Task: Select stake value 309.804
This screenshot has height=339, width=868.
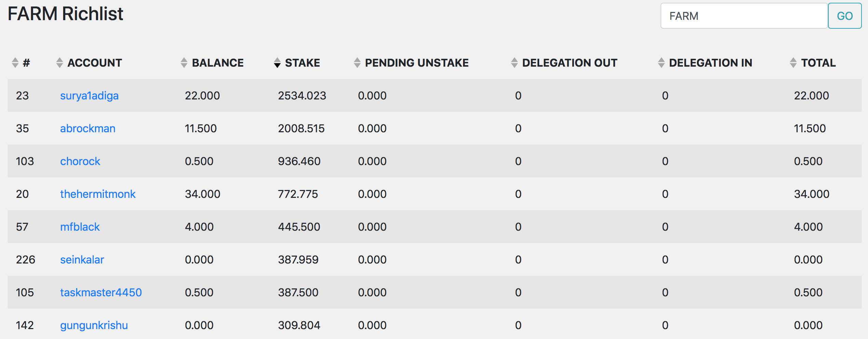Action: coord(299,325)
